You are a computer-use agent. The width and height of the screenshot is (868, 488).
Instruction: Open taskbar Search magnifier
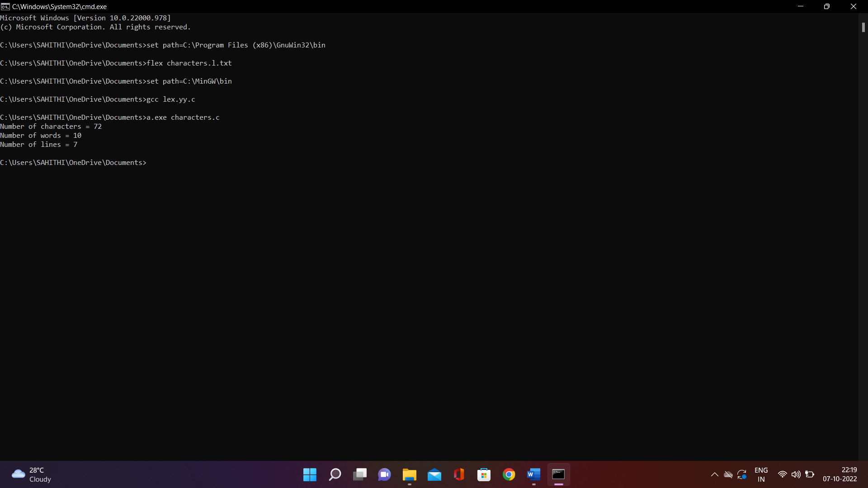pyautogui.click(x=335, y=474)
